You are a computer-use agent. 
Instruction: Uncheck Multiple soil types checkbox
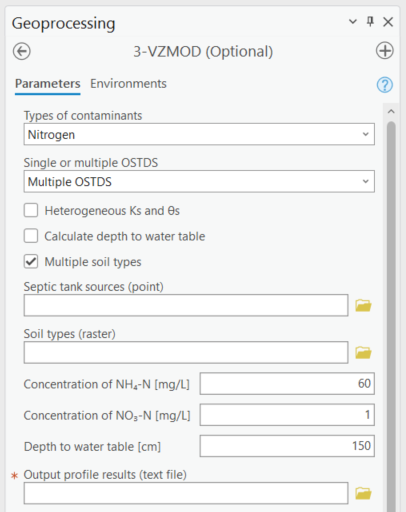(x=31, y=262)
